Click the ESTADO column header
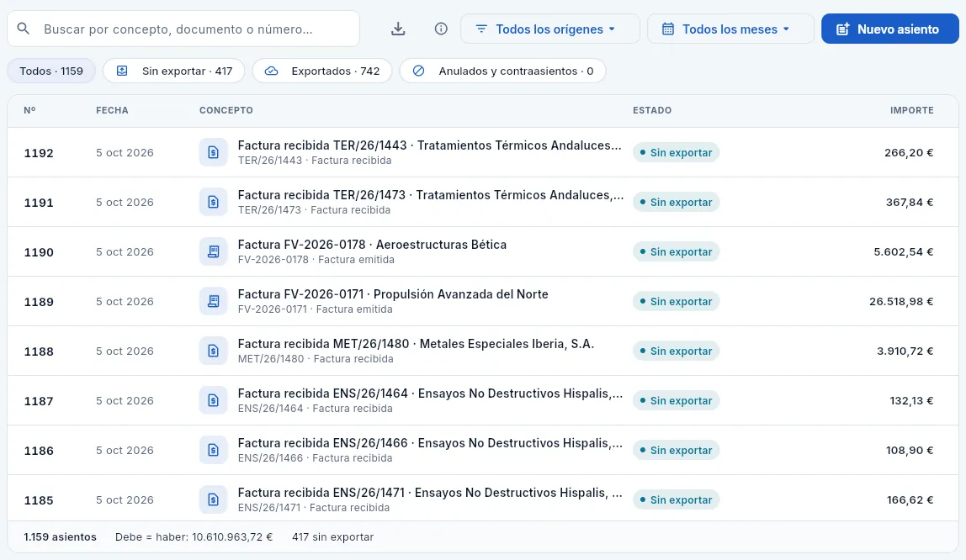Image resolution: width=966 pixels, height=560 pixels. coord(652,110)
